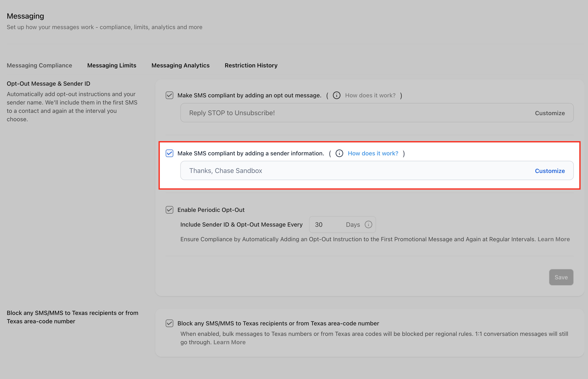Uncheck Block SMS/MMS to Texas checkbox

(x=169, y=323)
